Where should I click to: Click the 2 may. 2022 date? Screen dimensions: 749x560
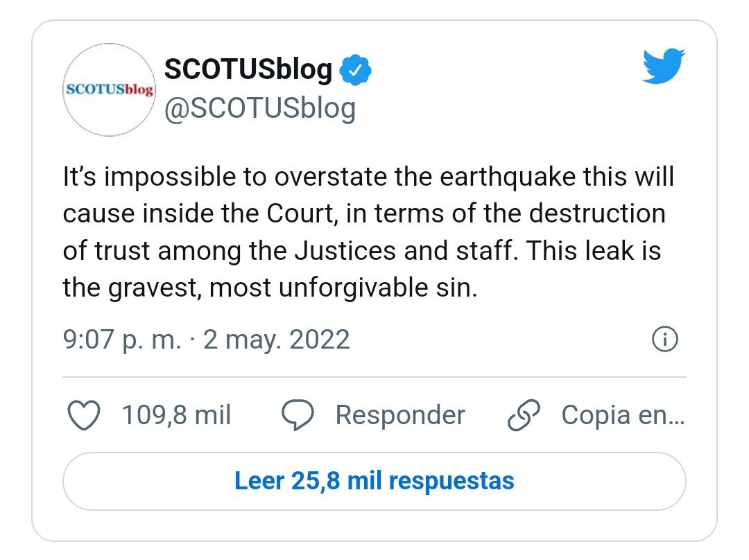(x=277, y=340)
